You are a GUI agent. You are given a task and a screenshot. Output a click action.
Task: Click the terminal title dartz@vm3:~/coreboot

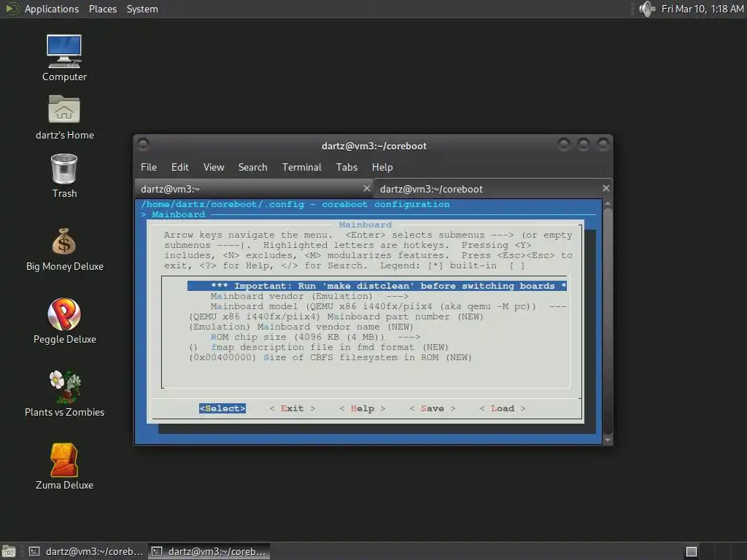coord(374,146)
